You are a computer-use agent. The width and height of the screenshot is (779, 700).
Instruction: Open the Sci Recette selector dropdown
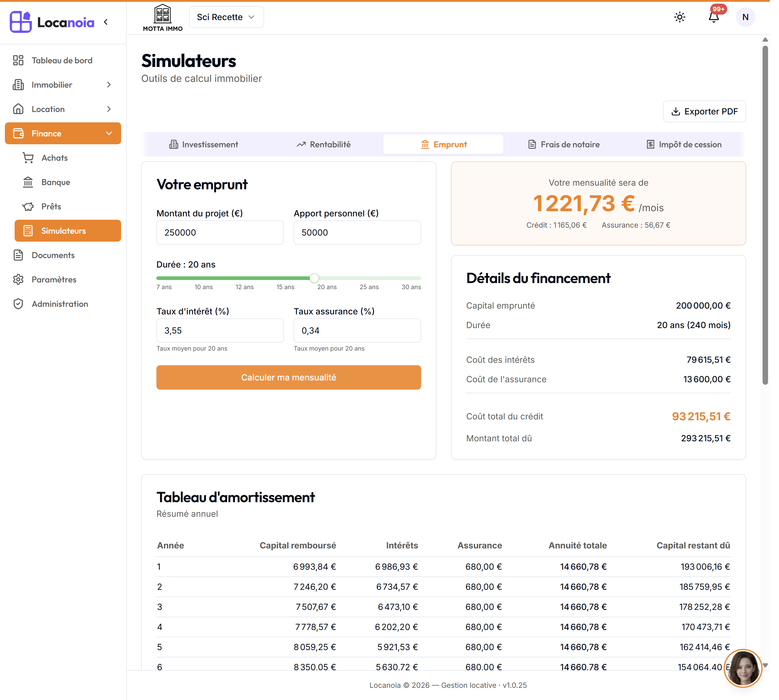coord(226,17)
